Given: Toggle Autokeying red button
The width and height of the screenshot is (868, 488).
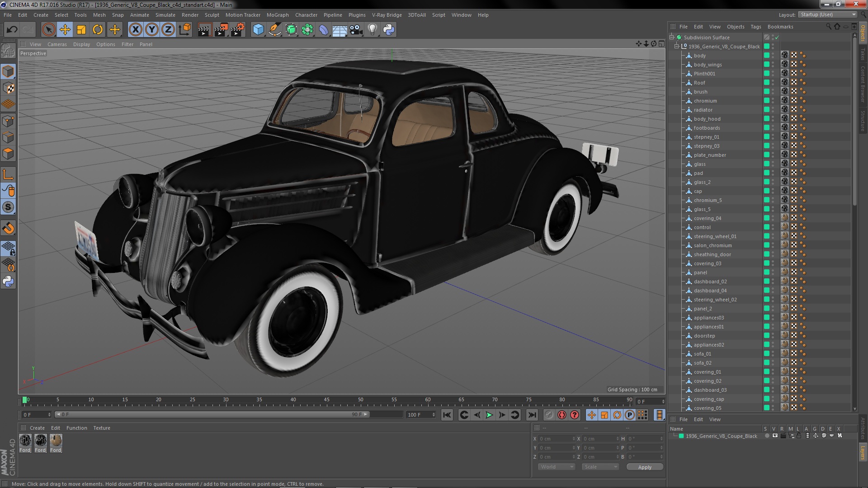Looking at the screenshot, I should tap(562, 415).
